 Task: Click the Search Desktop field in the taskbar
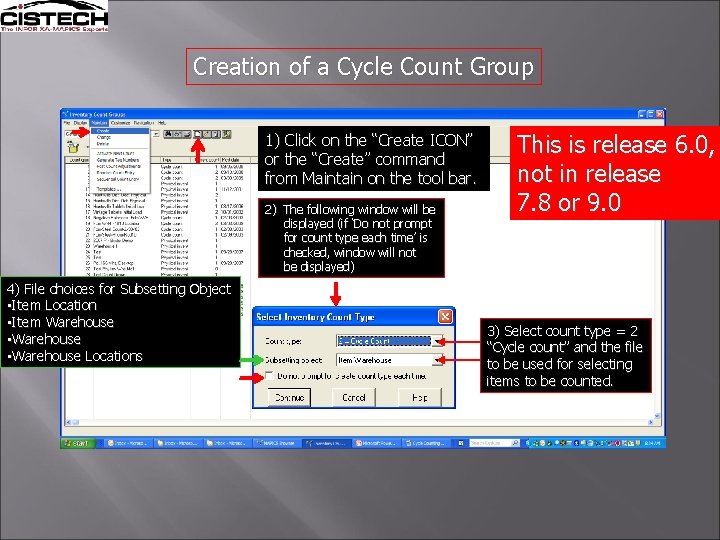pyautogui.click(x=490, y=443)
